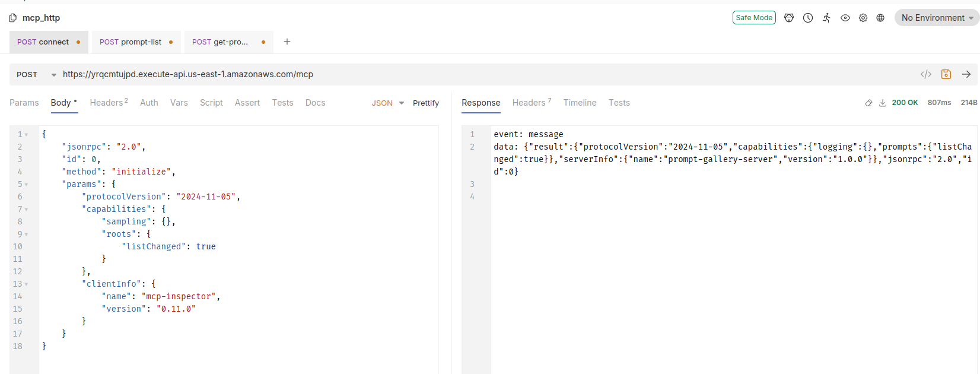This screenshot has height=374, width=980.
Task: Switch to the POST prompt-list tab
Action: [136, 42]
